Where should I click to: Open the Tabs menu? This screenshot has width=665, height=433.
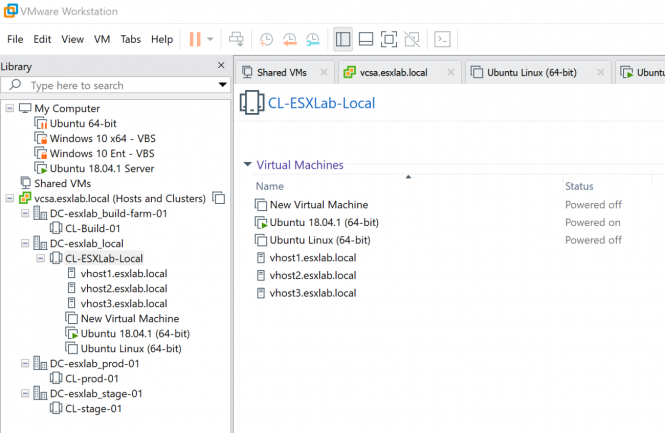(x=131, y=39)
